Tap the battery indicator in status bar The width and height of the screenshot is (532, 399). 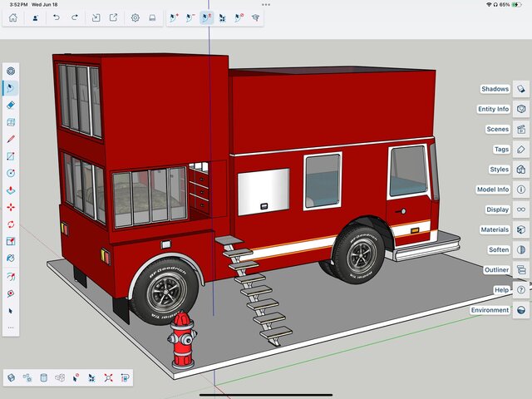click(x=517, y=5)
